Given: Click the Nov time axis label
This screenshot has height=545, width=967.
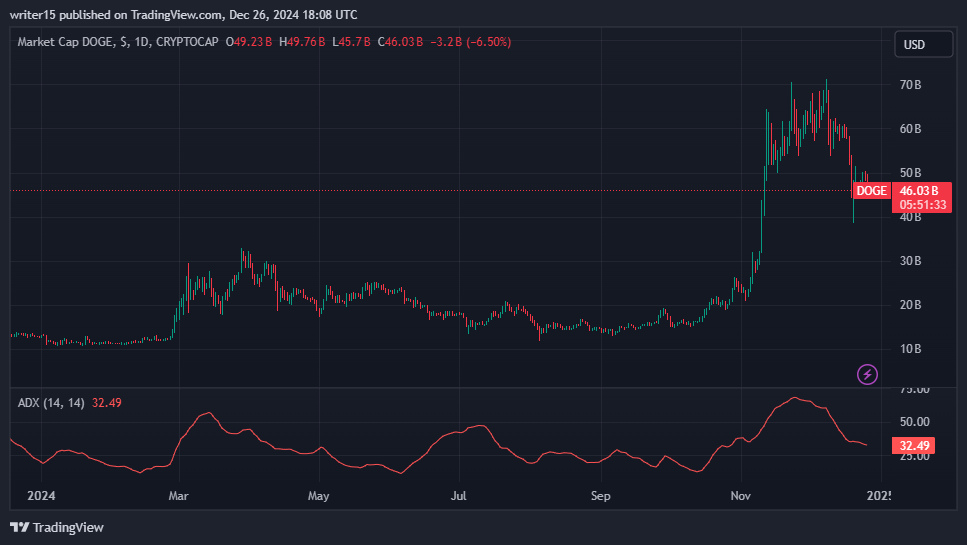Looking at the screenshot, I should pos(741,496).
